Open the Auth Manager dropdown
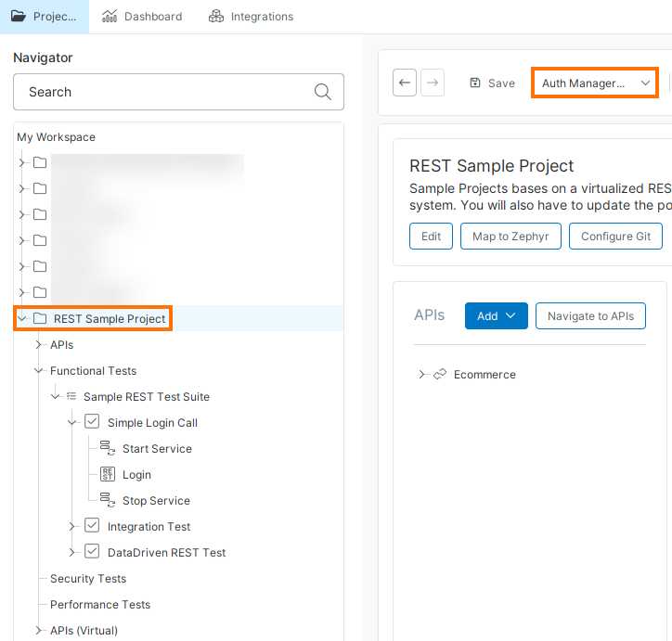672x641 pixels. pyautogui.click(x=594, y=83)
